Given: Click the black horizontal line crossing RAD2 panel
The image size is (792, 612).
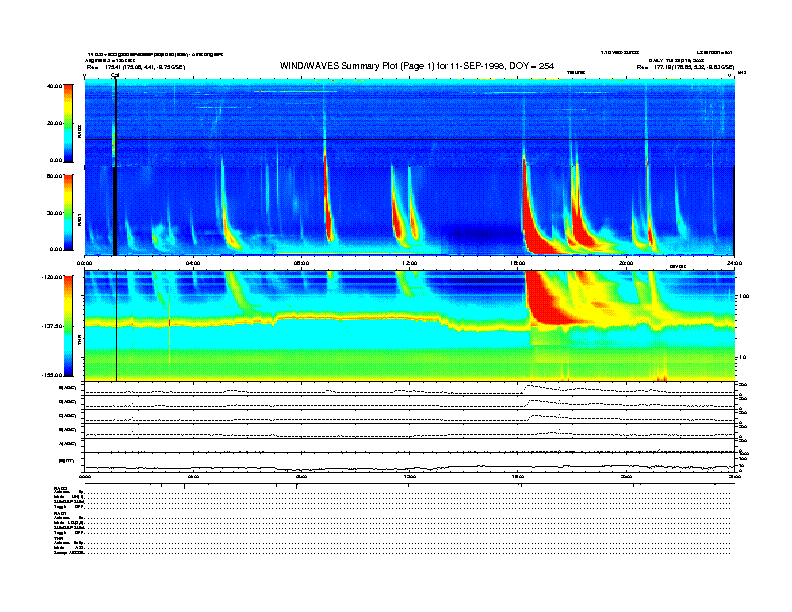Looking at the screenshot, I should 410,139.
